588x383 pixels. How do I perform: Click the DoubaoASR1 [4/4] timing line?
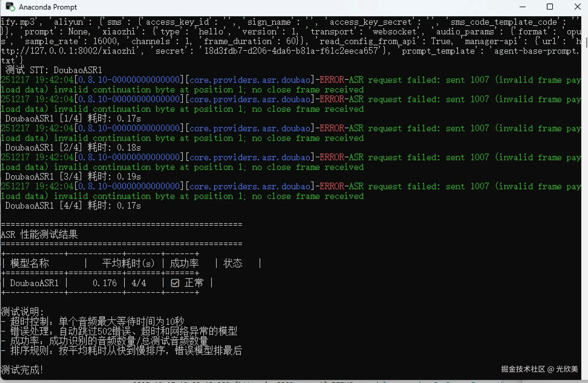(73, 206)
